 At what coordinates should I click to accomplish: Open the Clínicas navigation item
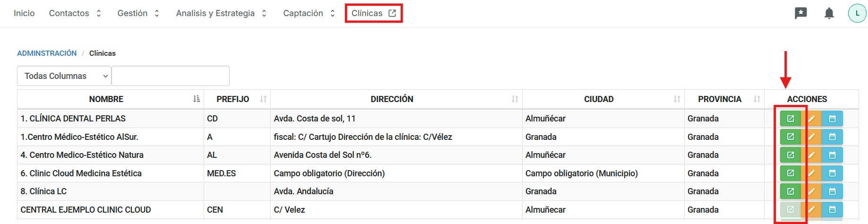click(373, 13)
